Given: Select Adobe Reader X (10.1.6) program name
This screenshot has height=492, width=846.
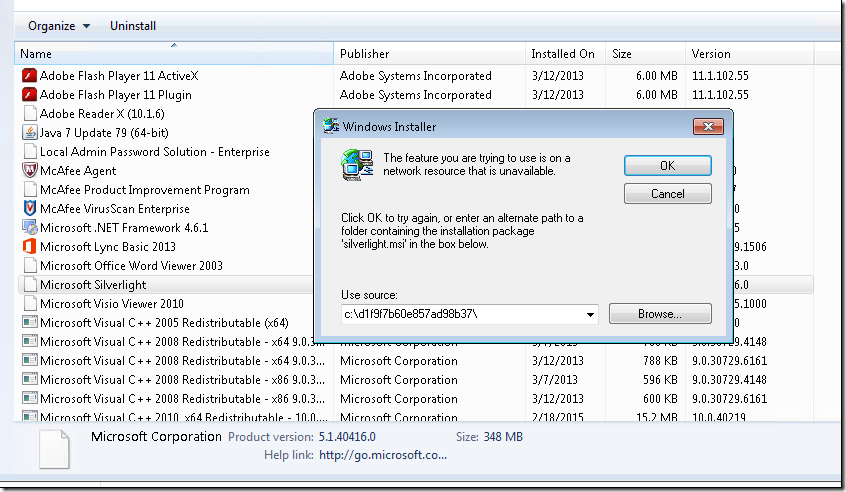Looking at the screenshot, I should pyautogui.click(x=102, y=114).
